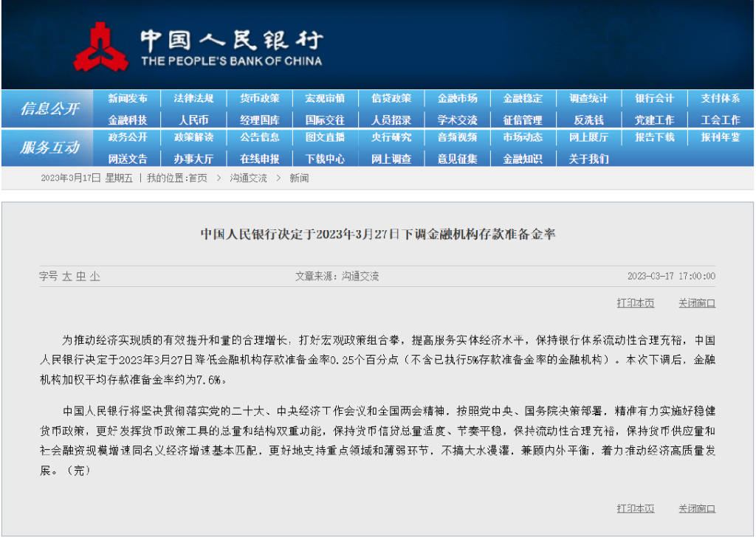Viewport: 756px width, 540px height.
Task: Open the 公告信息 section
Action: point(260,137)
